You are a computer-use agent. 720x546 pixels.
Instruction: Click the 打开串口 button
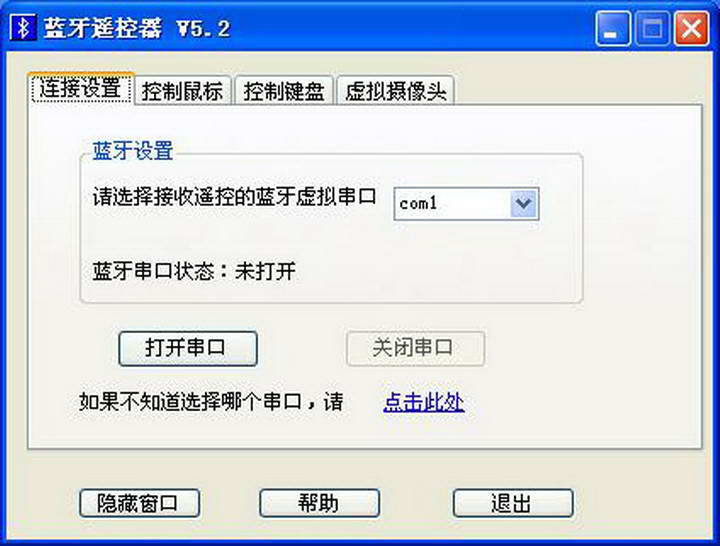188,349
